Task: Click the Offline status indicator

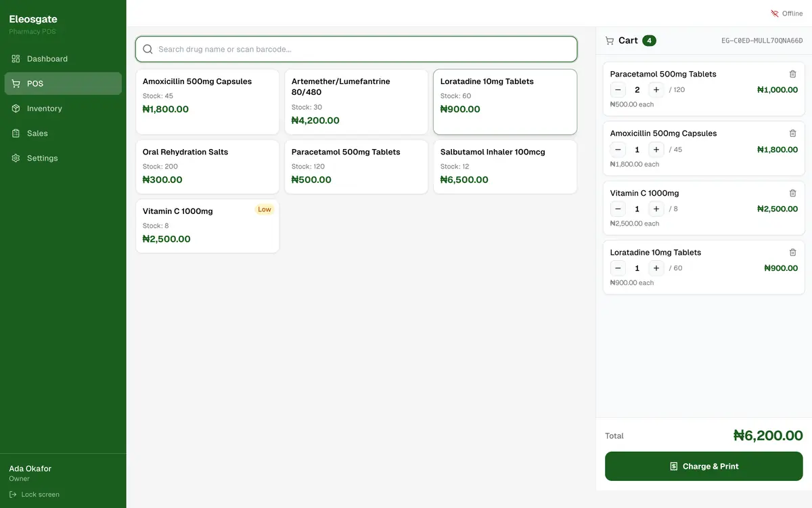Action: pos(787,14)
